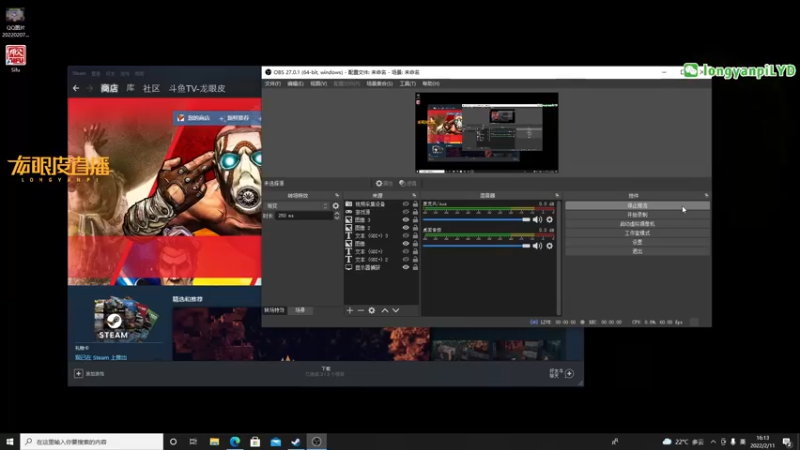800x450 pixels.
Task: Undock the transitions panel via header icon
Action: click(337, 195)
